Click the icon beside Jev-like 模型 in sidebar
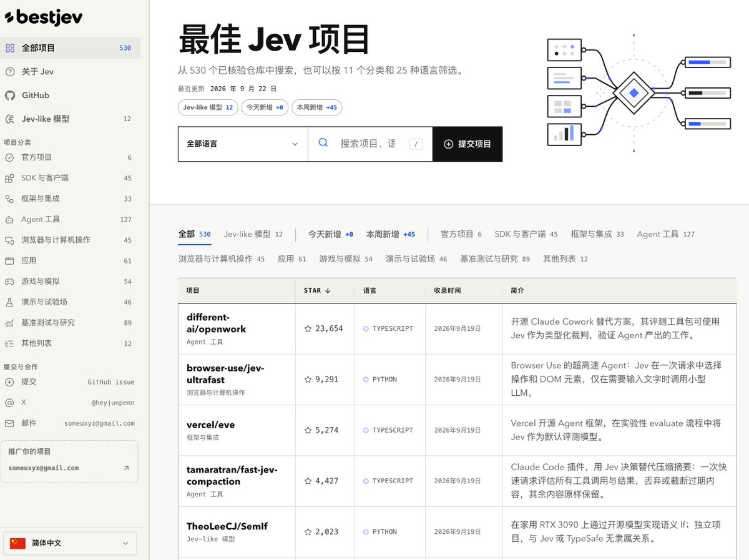 point(9,119)
